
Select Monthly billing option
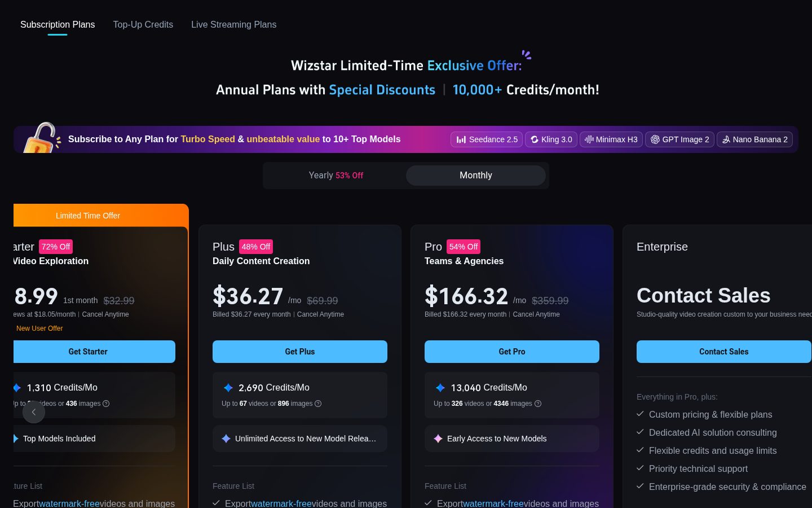[x=476, y=176]
